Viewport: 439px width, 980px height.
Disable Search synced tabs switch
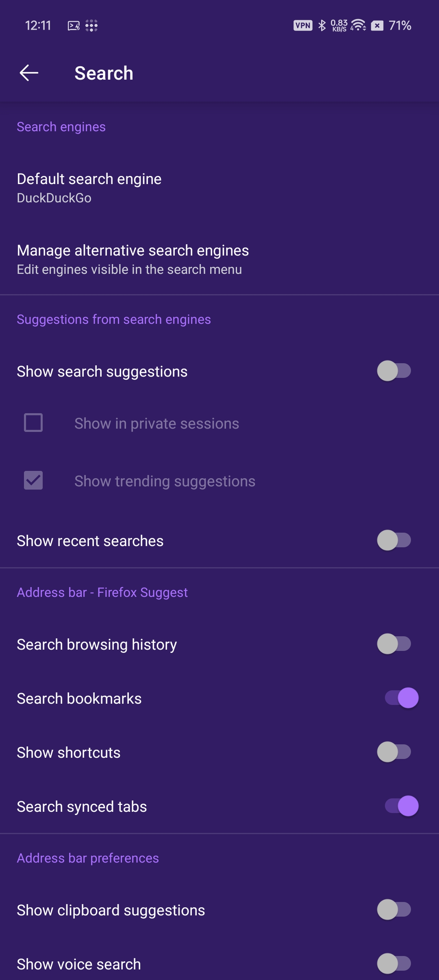tap(402, 806)
